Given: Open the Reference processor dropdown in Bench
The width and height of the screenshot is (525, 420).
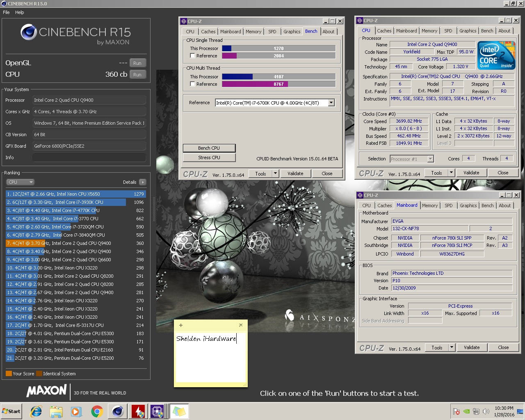Looking at the screenshot, I should [x=331, y=103].
